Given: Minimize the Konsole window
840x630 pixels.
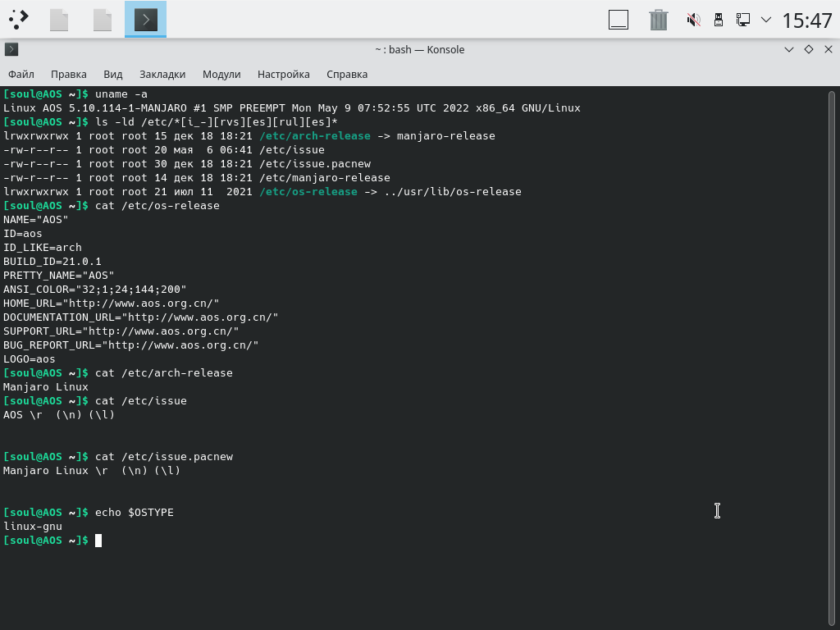Looking at the screenshot, I should pos(788,49).
